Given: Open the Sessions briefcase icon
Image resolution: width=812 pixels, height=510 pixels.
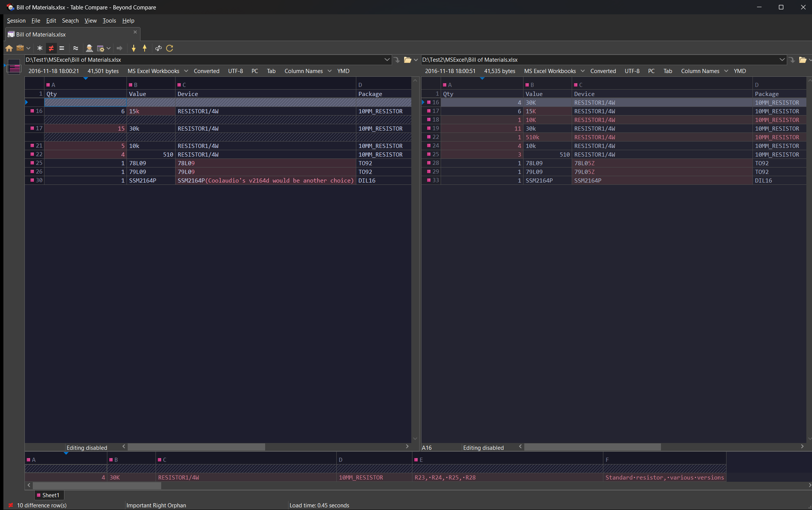Looking at the screenshot, I should [x=20, y=48].
